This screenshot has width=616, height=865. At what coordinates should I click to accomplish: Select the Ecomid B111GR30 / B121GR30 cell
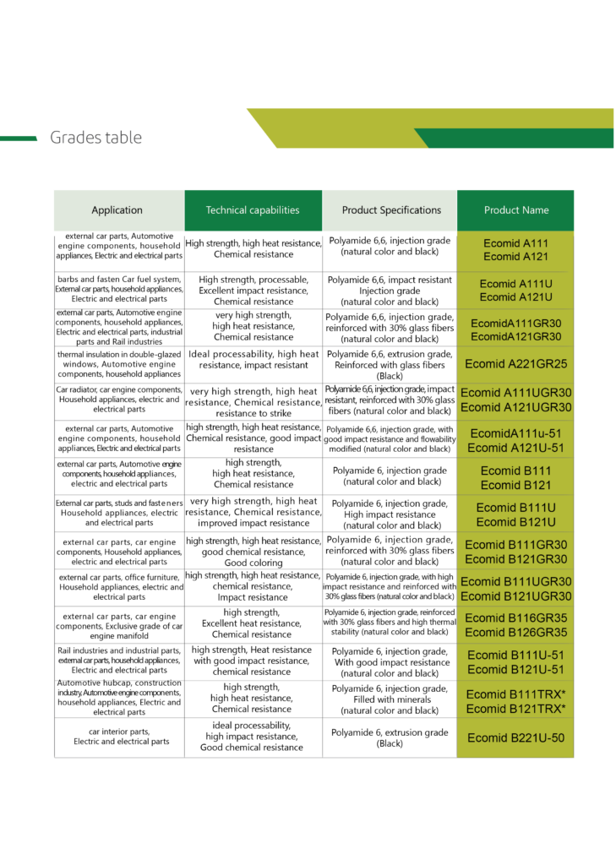point(515,552)
